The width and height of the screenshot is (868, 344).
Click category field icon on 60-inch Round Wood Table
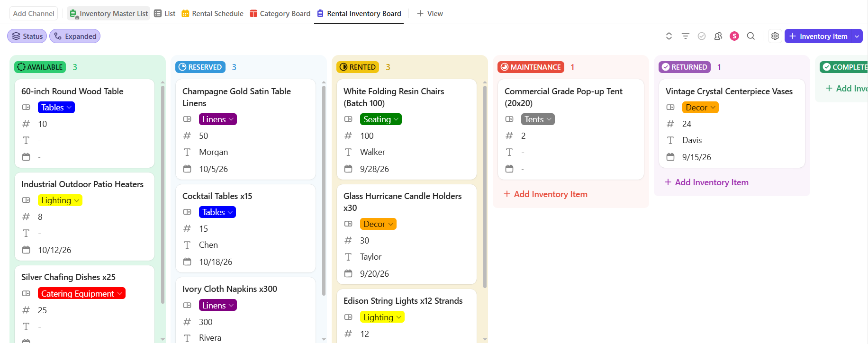point(26,108)
